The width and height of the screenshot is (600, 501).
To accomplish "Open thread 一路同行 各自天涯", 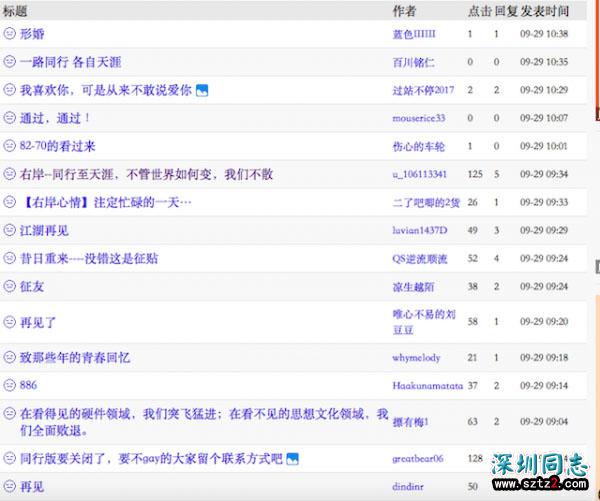I will tap(70, 62).
